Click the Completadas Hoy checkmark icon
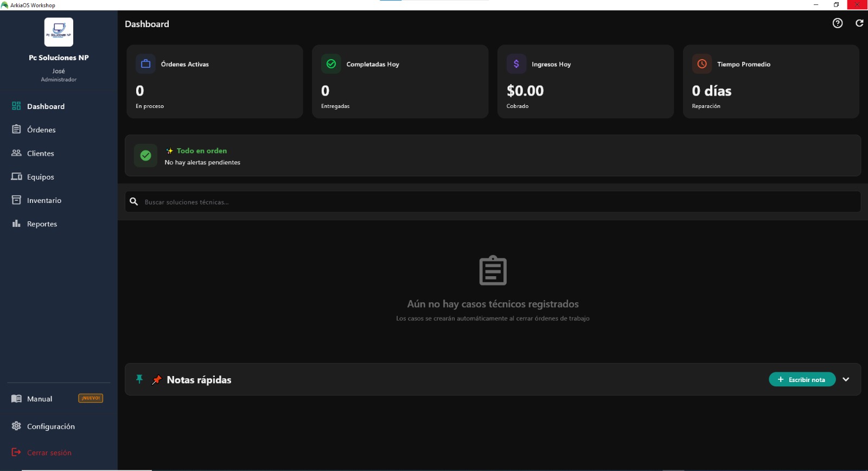 point(331,64)
